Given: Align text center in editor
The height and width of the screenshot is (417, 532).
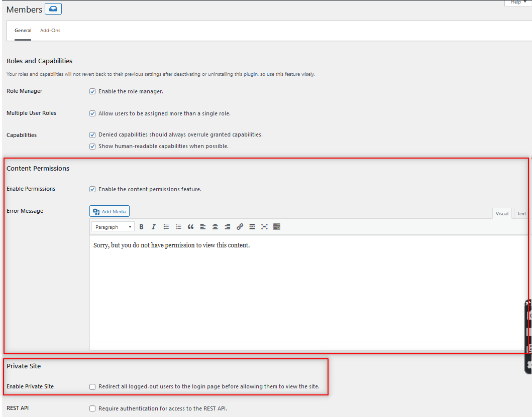Looking at the screenshot, I should pos(215,227).
